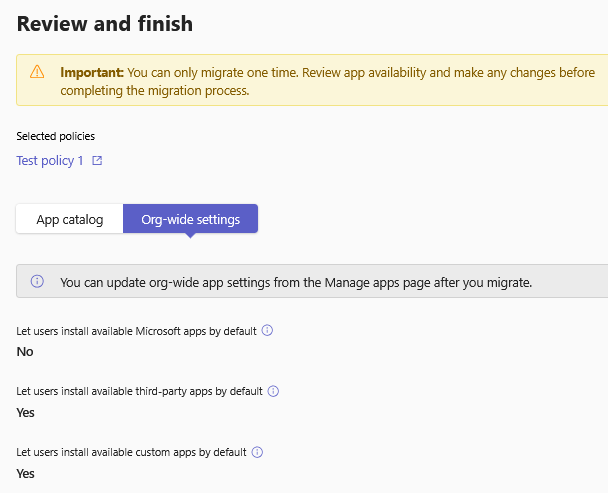Viewport: 608px width, 493px height.
Task: Click the third-party apps by default label
Action: coord(140,391)
